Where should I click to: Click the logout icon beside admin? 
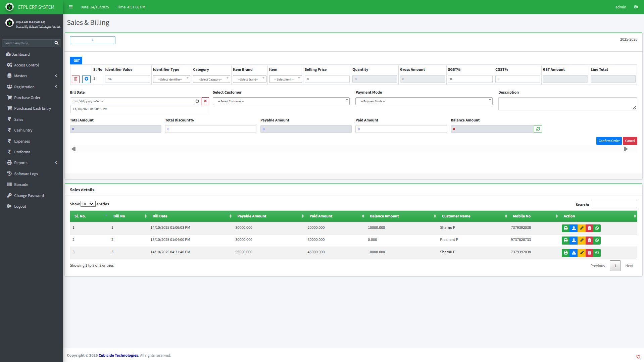coord(636,7)
